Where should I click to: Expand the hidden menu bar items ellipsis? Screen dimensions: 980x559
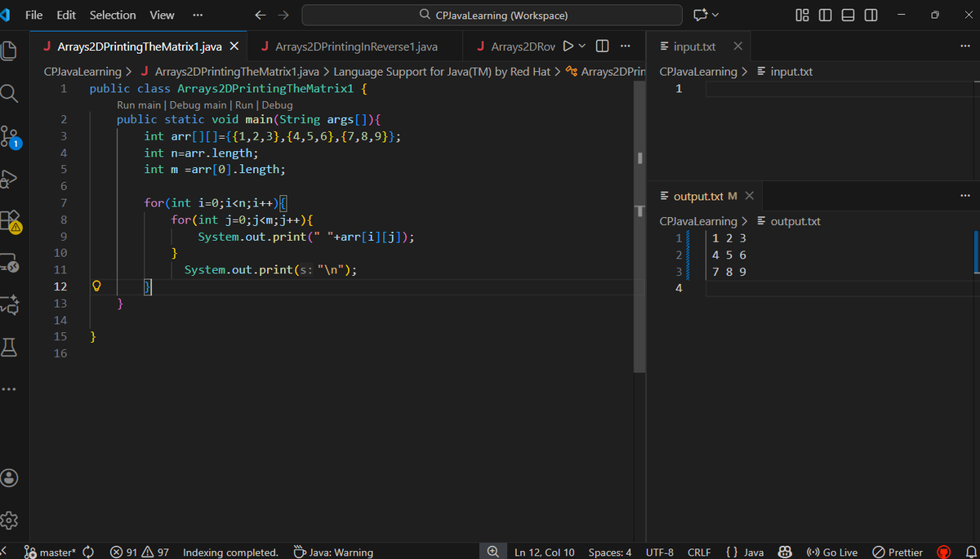point(197,15)
